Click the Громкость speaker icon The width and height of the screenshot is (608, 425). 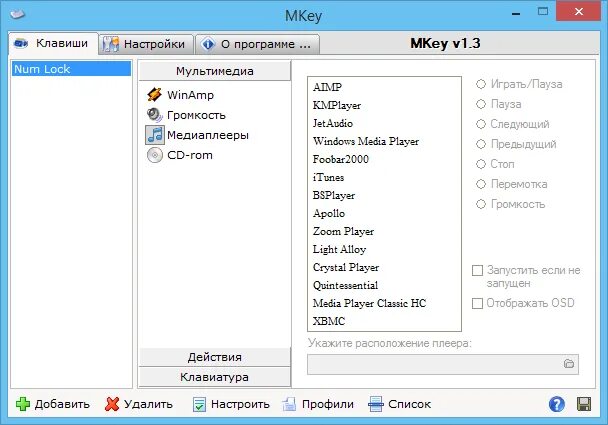click(x=154, y=115)
